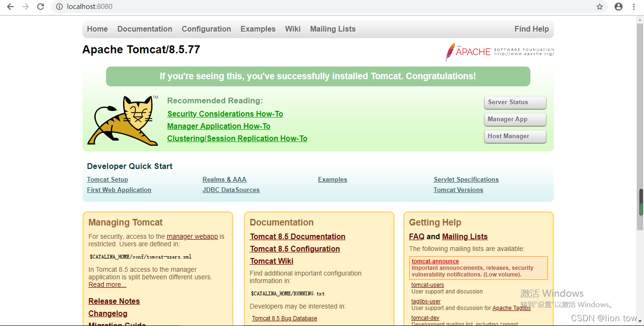Open the Release Notes link
644x326 pixels.
click(x=114, y=301)
